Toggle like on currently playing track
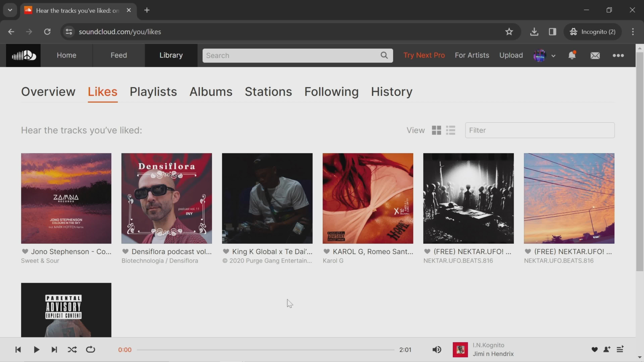The height and width of the screenshot is (362, 644). (595, 349)
